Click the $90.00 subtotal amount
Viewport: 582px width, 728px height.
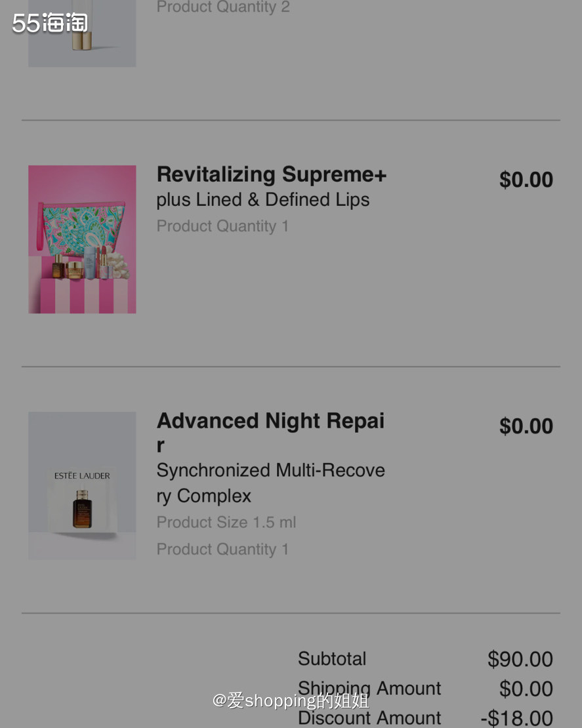[520, 659]
